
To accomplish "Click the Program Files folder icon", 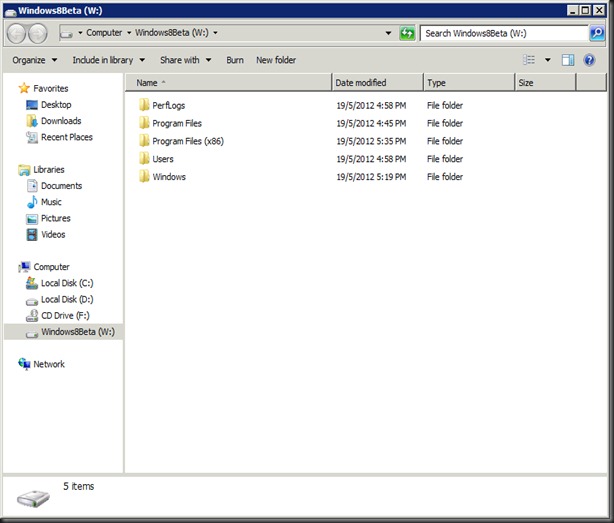I will tap(144, 123).
